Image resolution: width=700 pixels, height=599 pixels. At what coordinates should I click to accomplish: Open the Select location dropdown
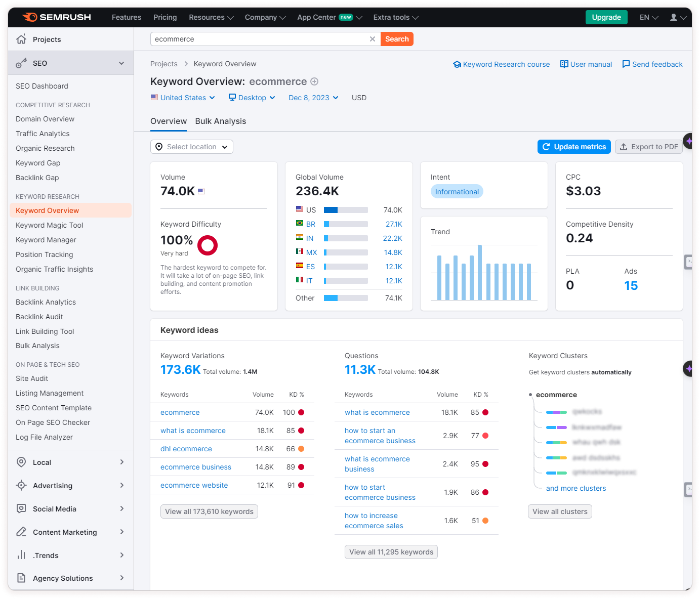click(x=192, y=147)
